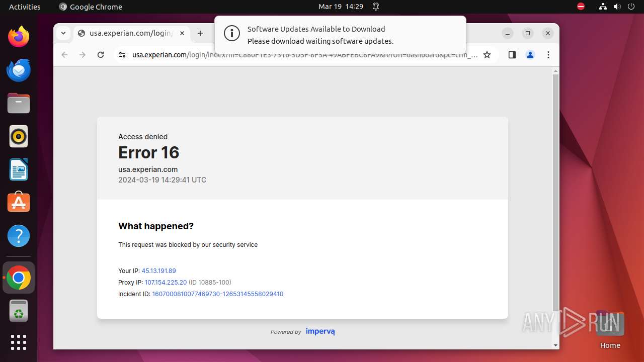The image size is (644, 362).
Task: Open the Home folder desktop icon
Action: pos(610,330)
